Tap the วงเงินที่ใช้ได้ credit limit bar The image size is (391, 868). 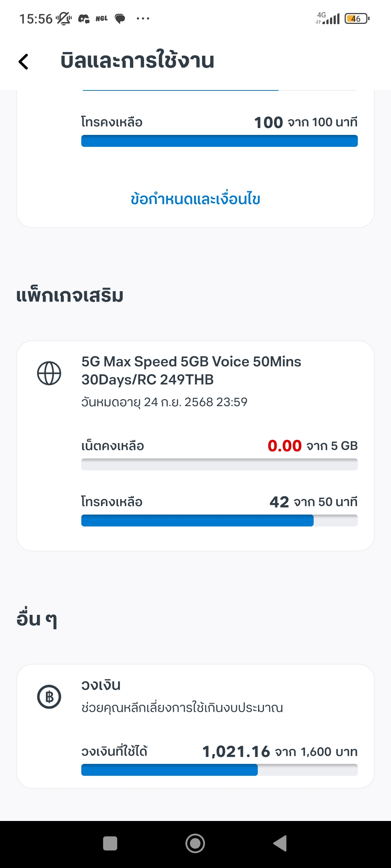(x=219, y=770)
